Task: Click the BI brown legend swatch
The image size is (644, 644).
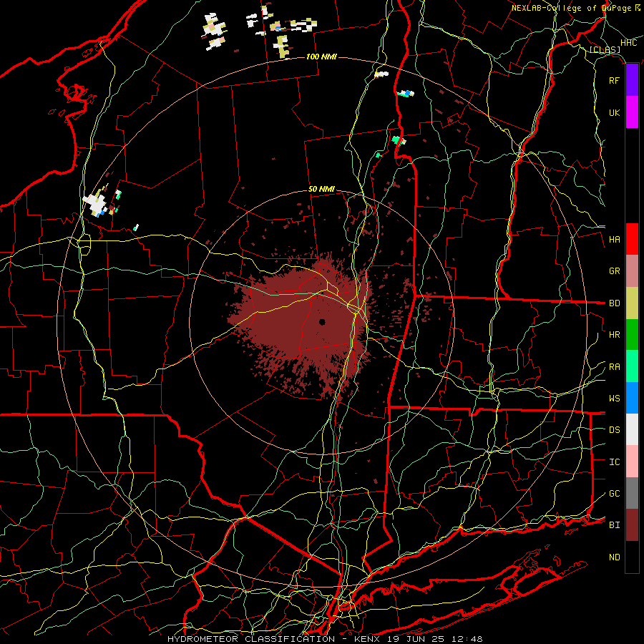Action: point(632,525)
